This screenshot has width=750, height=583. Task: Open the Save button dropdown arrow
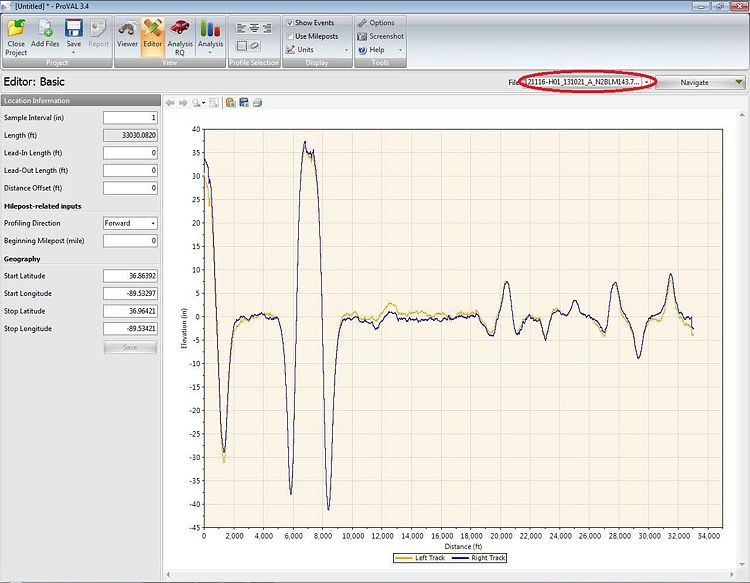(x=74, y=52)
